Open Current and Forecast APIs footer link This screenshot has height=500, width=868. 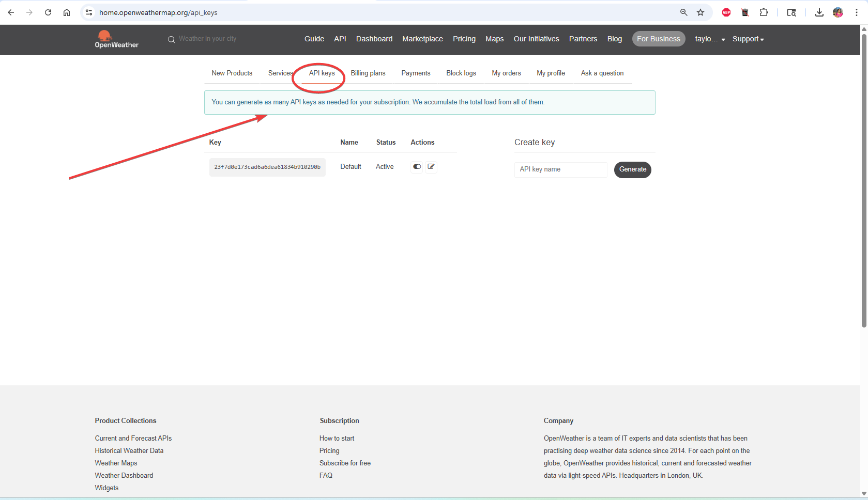(x=133, y=438)
